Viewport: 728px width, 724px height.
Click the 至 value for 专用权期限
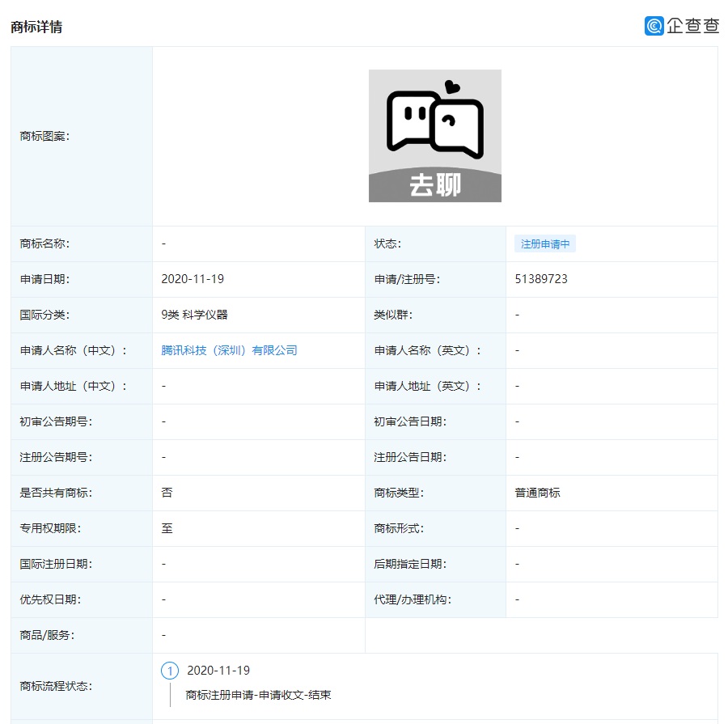click(x=167, y=528)
